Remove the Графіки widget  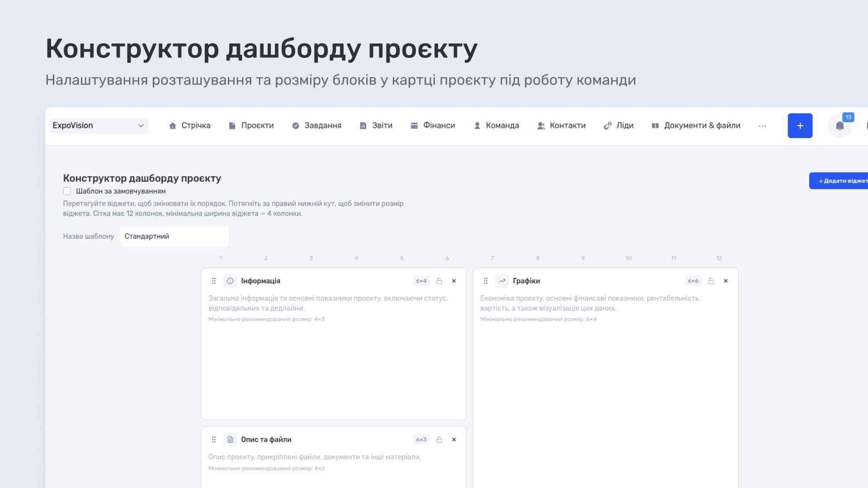[726, 281]
